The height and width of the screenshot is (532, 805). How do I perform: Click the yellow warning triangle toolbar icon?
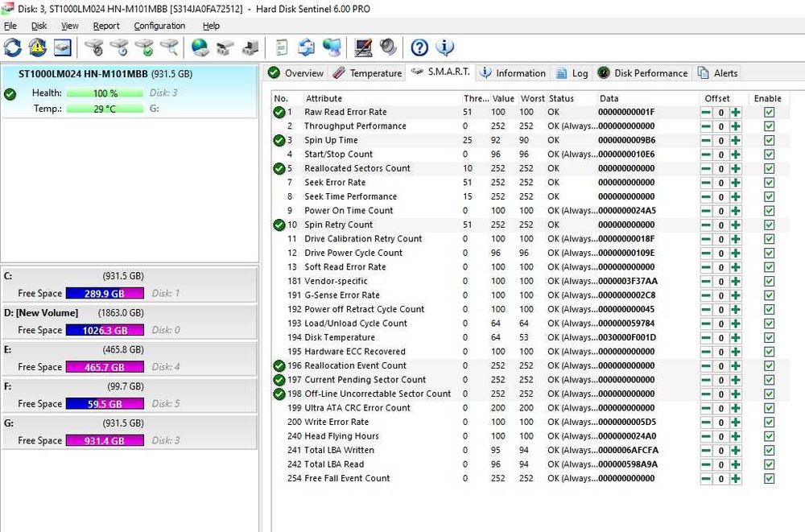coord(38,47)
